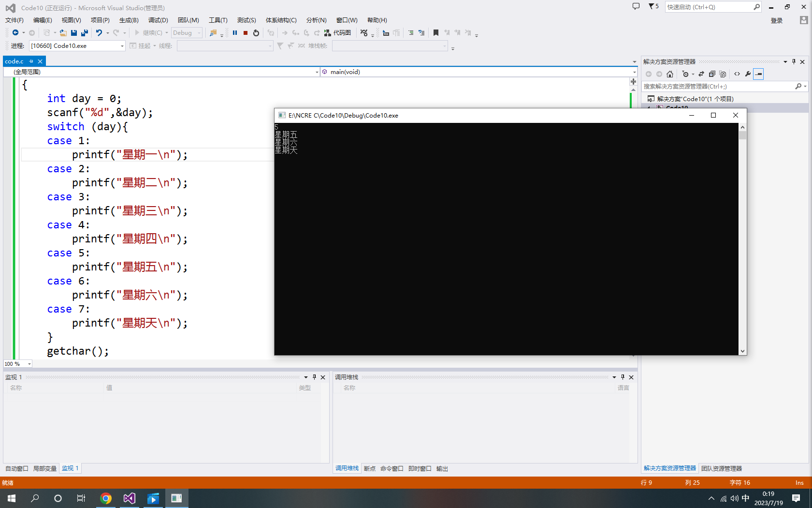Click the console window vertical scrollbar thumb
This screenshot has width=812, height=508.
(x=742, y=135)
